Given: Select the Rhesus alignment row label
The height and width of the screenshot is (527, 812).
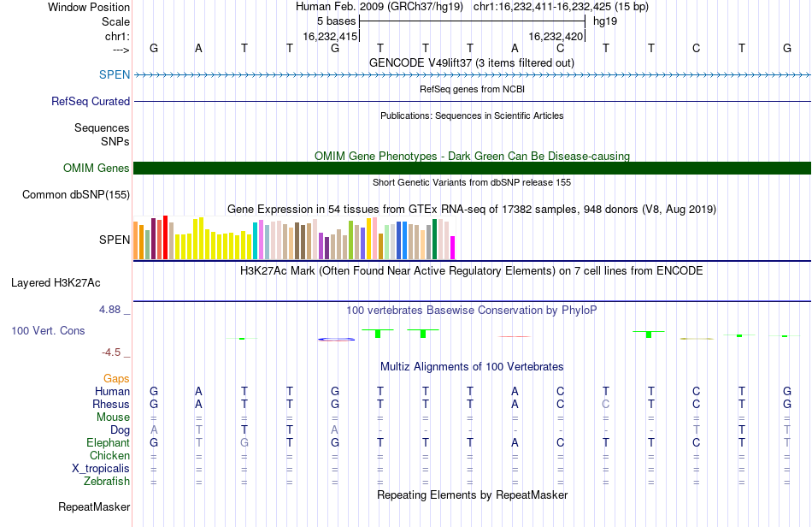Looking at the screenshot, I should point(111,404).
